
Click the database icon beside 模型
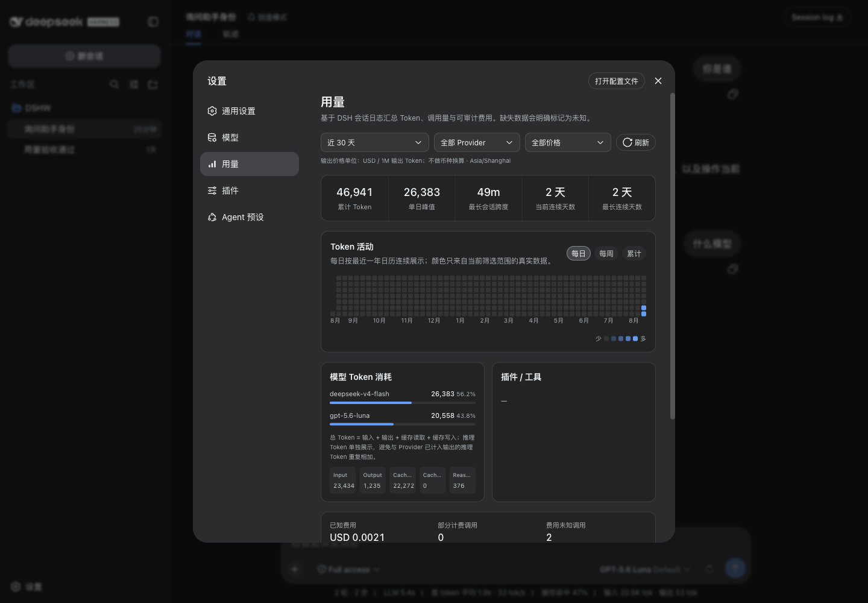212,137
